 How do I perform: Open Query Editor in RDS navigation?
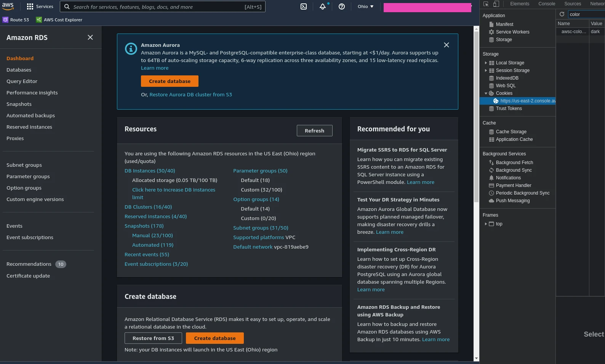(x=22, y=81)
